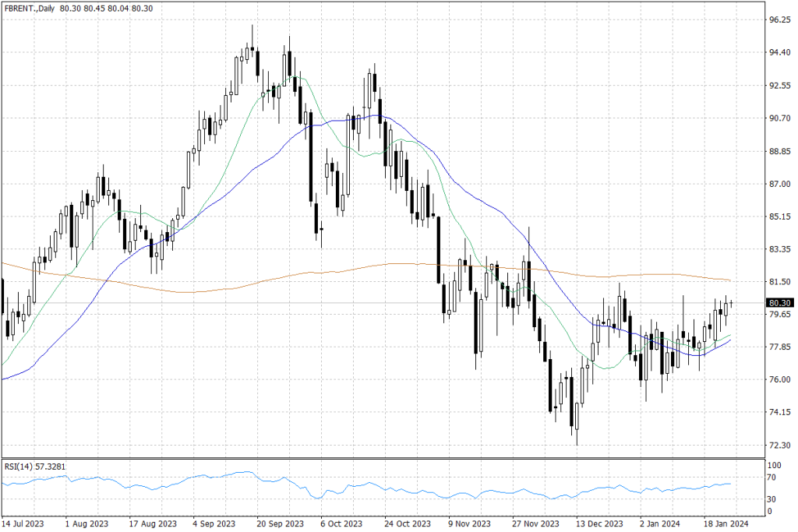This screenshot has height=532, width=798.
Task: Select the 13 Dec 2023 date marker
Action: click(599, 524)
